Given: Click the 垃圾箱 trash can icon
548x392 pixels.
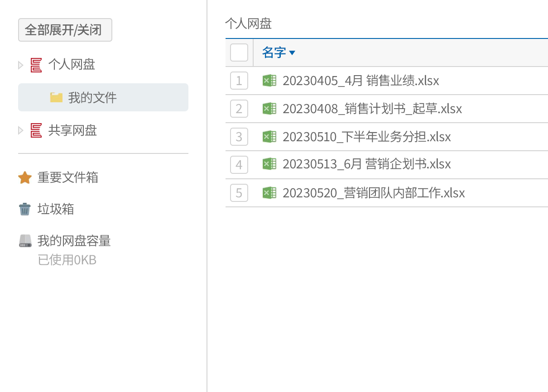Looking at the screenshot, I should 25,209.
